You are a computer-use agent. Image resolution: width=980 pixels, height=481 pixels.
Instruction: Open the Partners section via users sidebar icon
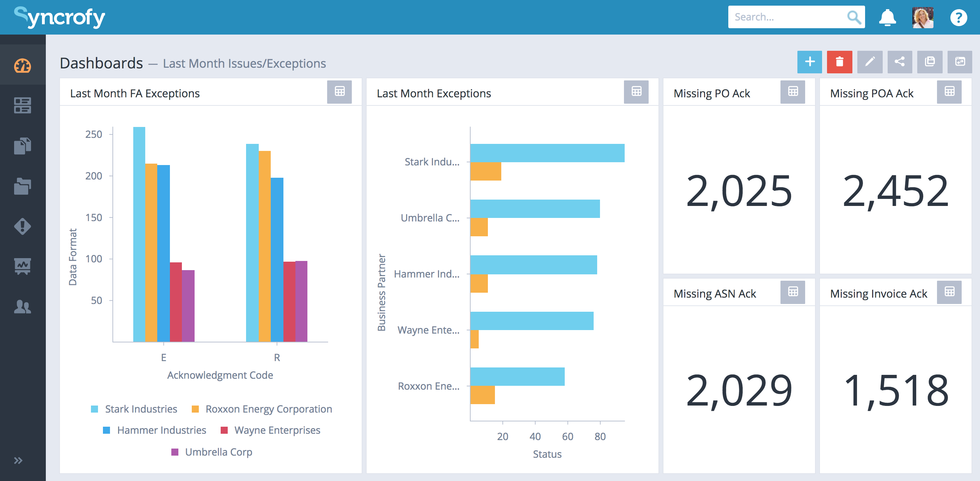(x=23, y=307)
